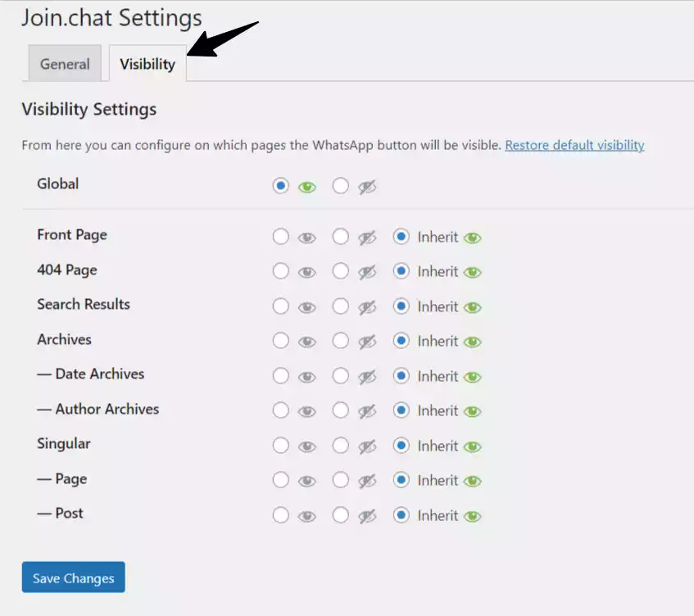Click crossed-out eye icon for Post row

click(x=367, y=516)
